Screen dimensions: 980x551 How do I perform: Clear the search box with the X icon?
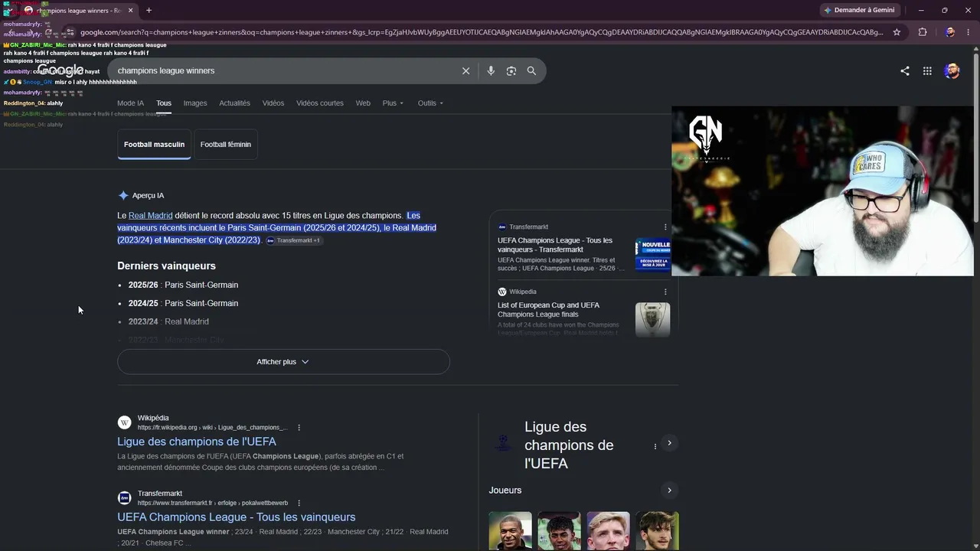[x=465, y=70]
